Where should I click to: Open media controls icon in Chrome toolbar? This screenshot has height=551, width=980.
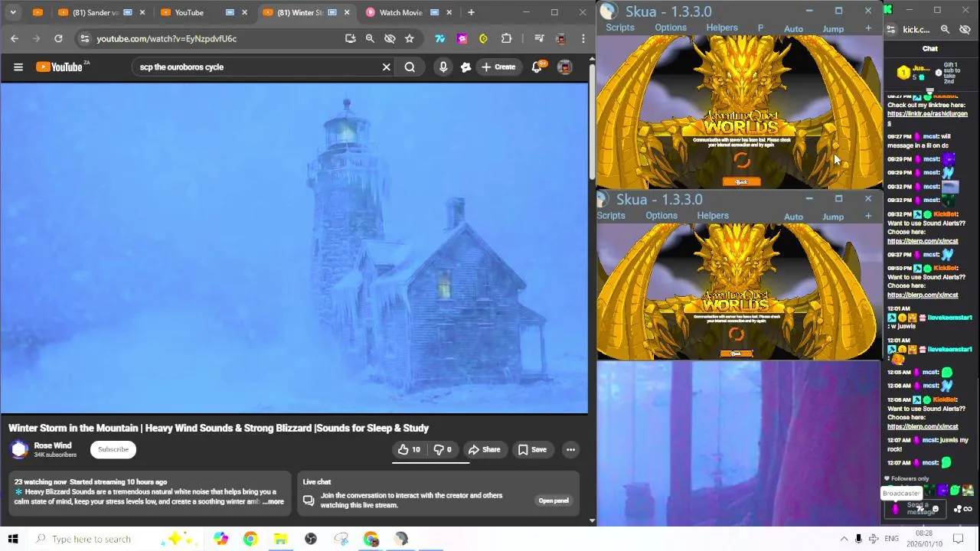(x=539, y=38)
